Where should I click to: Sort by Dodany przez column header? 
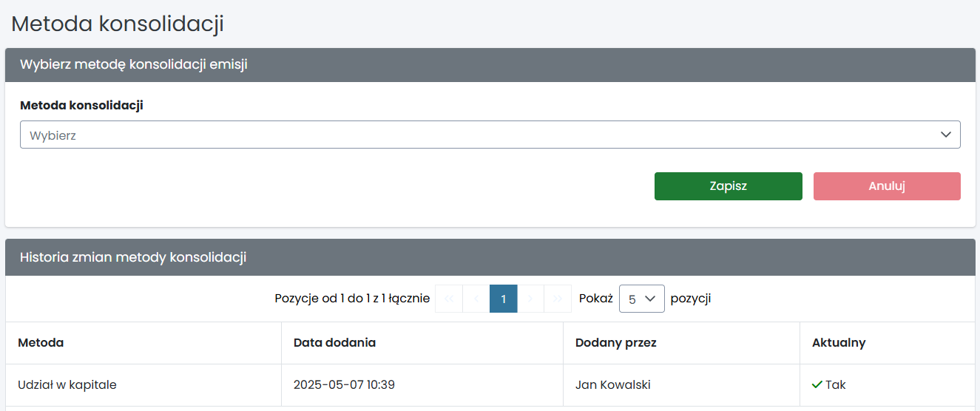click(615, 343)
